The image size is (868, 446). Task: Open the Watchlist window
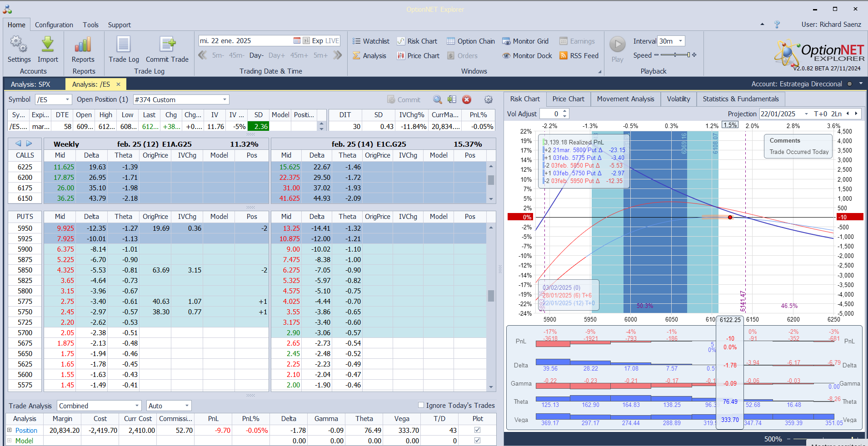pyautogui.click(x=371, y=41)
